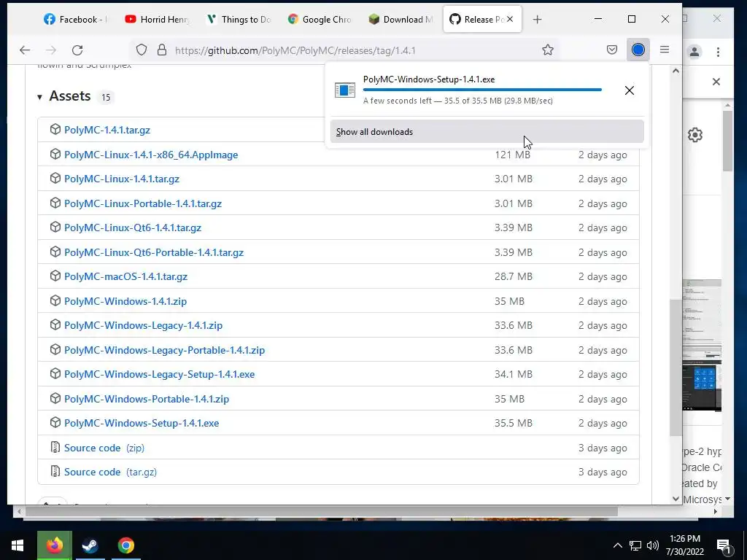The image size is (747, 560).
Task: Download PolyMC-1.4.1.tar.gz
Action: (x=107, y=130)
